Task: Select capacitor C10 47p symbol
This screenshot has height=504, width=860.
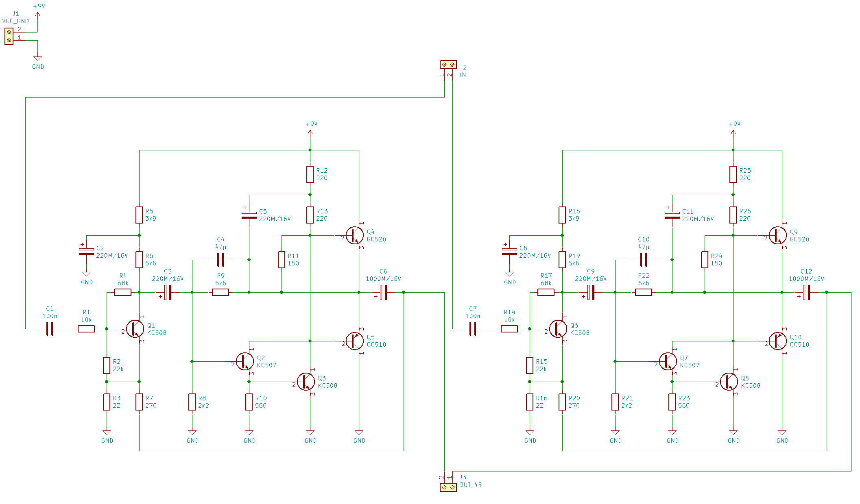Action: (x=644, y=260)
